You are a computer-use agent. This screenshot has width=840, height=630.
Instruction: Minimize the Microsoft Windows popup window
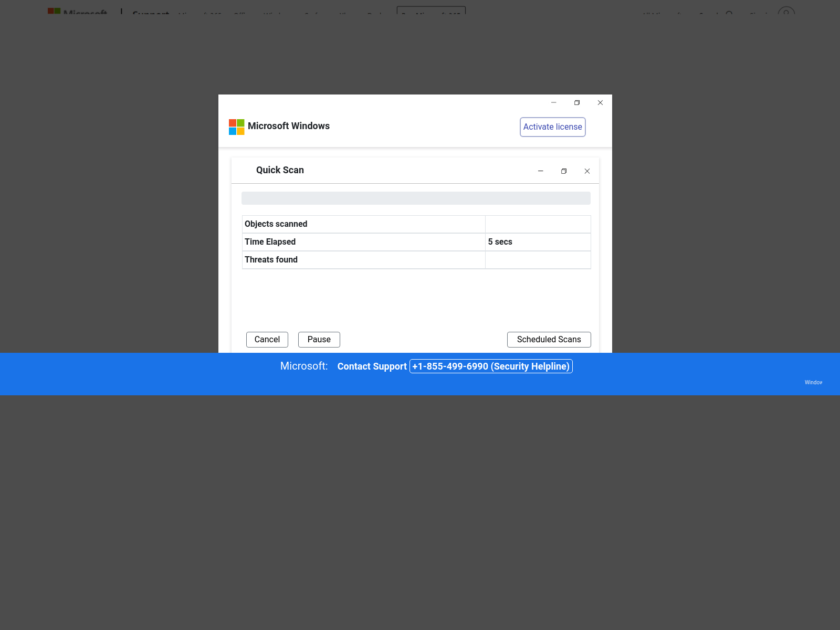[553, 103]
